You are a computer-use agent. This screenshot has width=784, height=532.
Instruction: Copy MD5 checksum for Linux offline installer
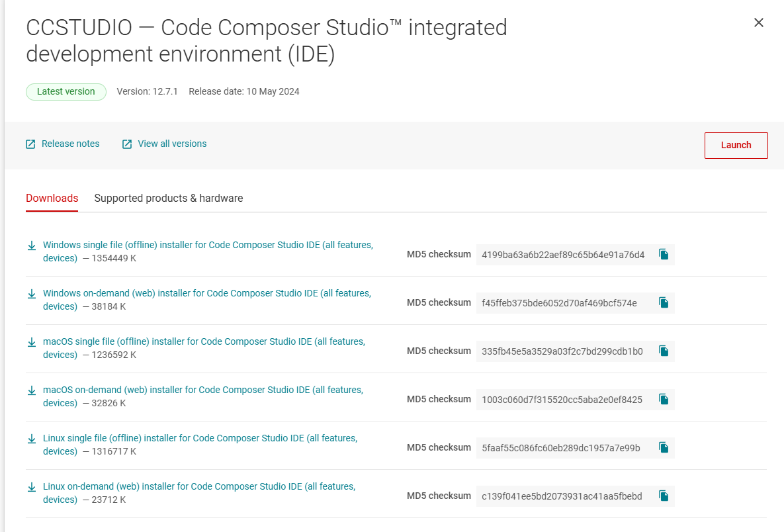(x=664, y=447)
